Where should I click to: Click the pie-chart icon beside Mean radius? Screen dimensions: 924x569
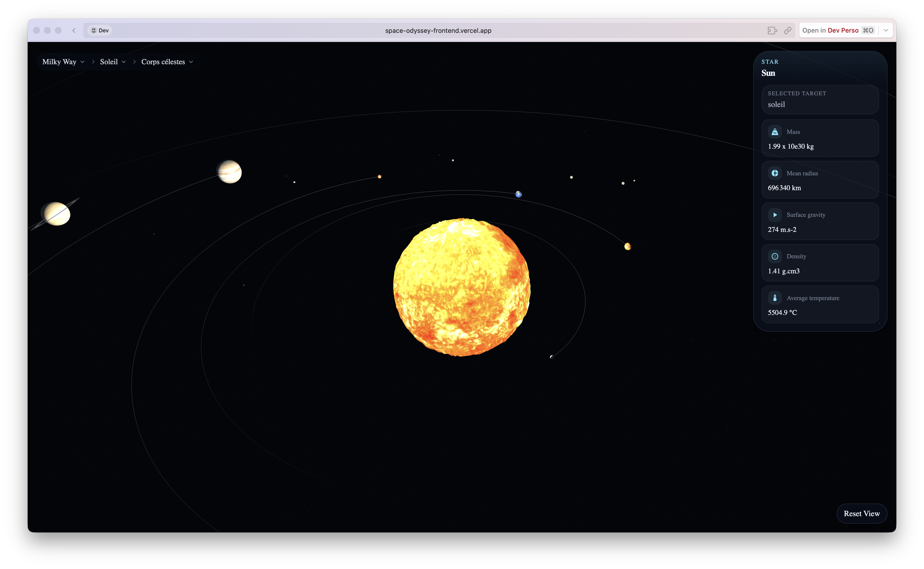(775, 173)
